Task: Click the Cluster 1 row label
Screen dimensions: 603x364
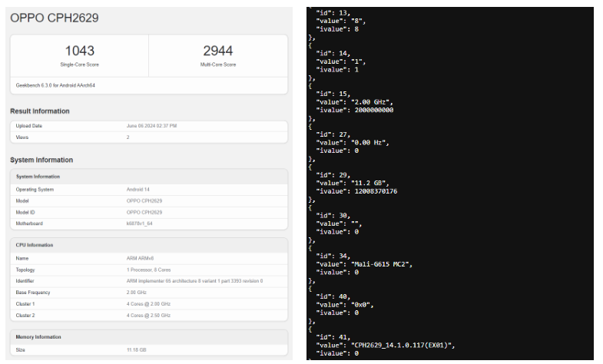Action: [25, 304]
